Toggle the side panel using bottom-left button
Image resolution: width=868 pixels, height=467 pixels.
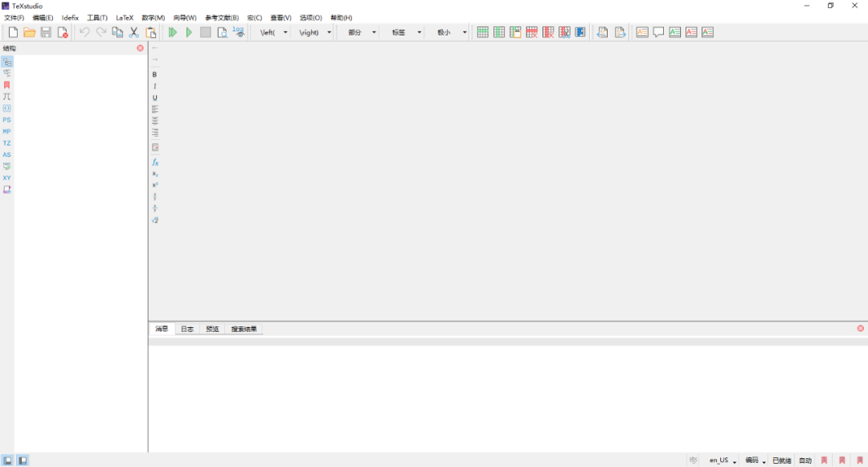7,461
